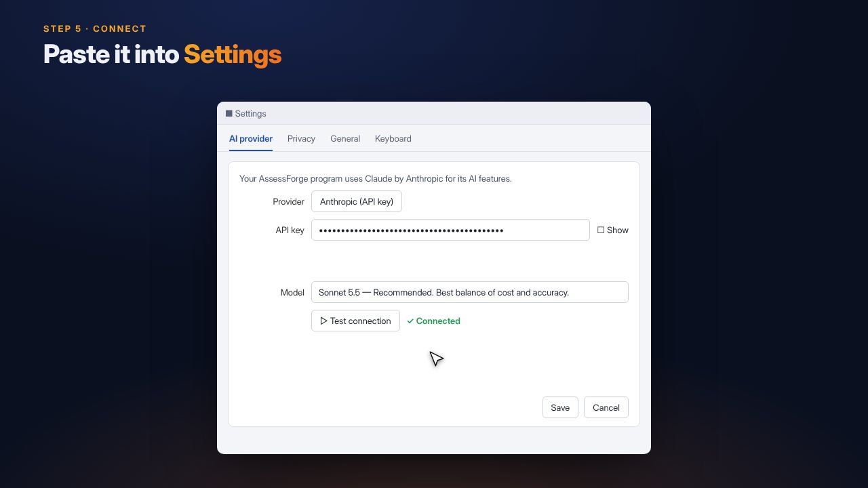Open the General tab
This screenshot has height=488, width=868.
tap(345, 138)
